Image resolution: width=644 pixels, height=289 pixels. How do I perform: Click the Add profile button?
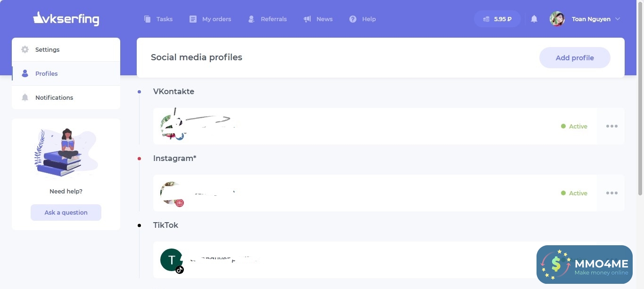tap(575, 58)
